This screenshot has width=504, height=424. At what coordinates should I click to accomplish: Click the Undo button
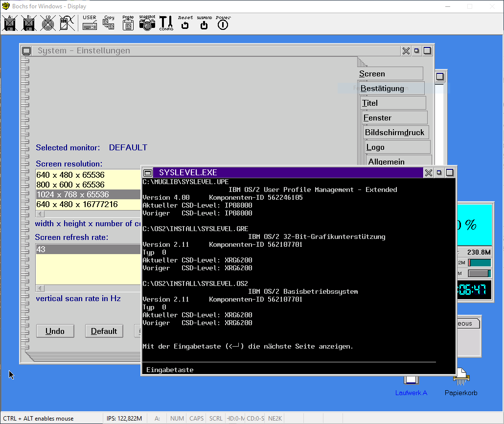point(55,331)
